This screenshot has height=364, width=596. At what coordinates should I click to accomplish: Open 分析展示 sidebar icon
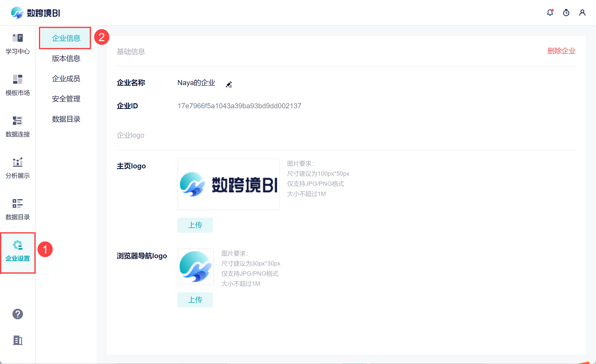(x=18, y=168)
